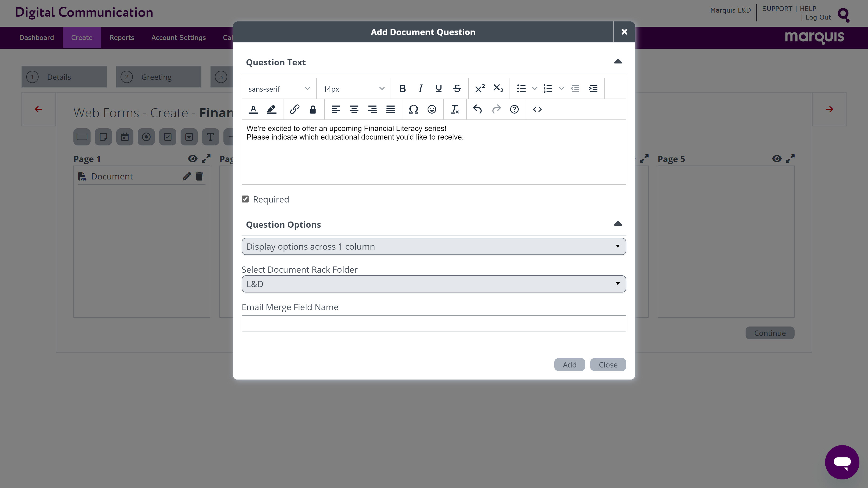Apply underline formatting
Image resolution: width=868 pixels, height=488 pixels.
click(438, 89)
